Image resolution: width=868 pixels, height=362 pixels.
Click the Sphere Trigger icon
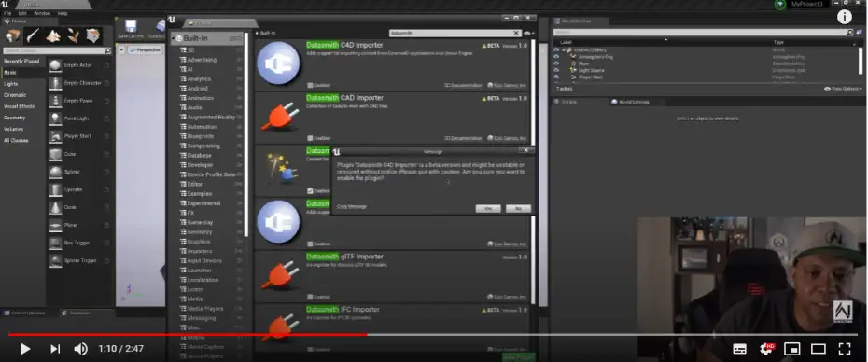[55, 260]
